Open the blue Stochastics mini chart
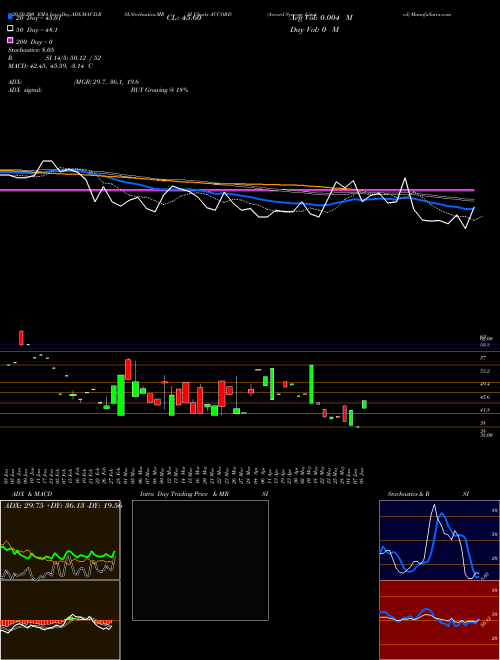This screenshot has height=660, width=500. pos(439,540)
